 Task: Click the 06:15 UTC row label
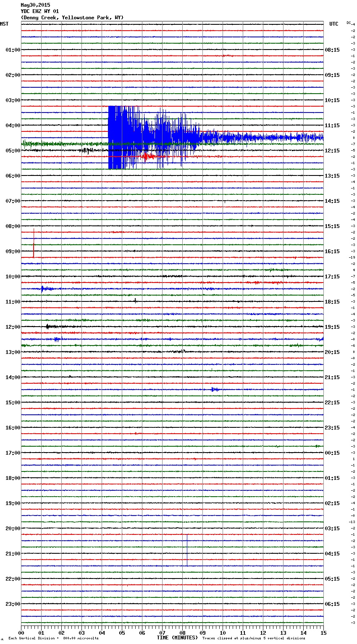point(332,604)
